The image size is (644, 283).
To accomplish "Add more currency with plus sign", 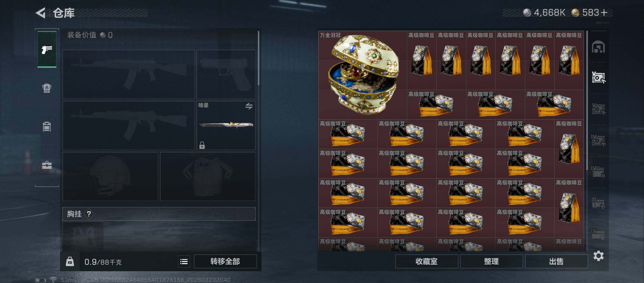I will [604, 13].
